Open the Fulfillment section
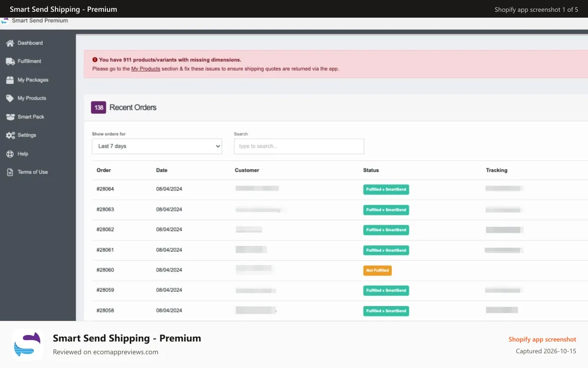The height and width of the screenshot is (368, 588). tap(29, 61)
